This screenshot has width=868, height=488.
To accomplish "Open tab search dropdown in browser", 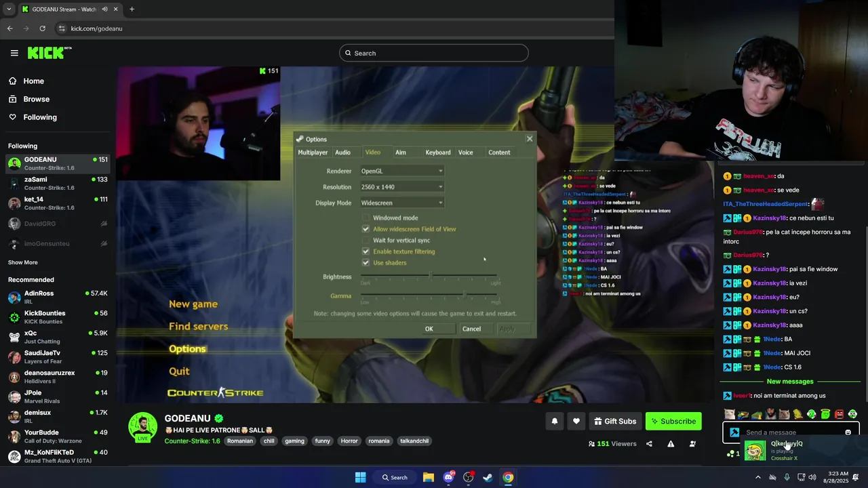I will 9,9.
